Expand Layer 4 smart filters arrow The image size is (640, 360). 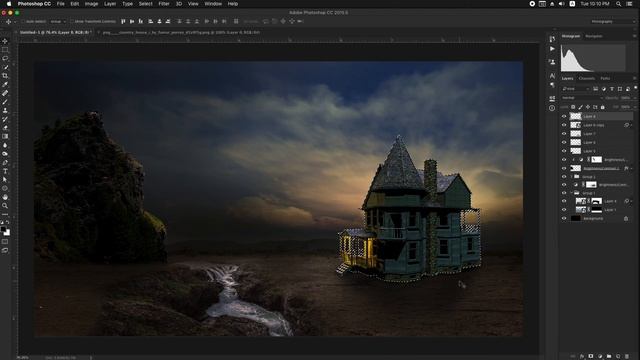point(631,201)
